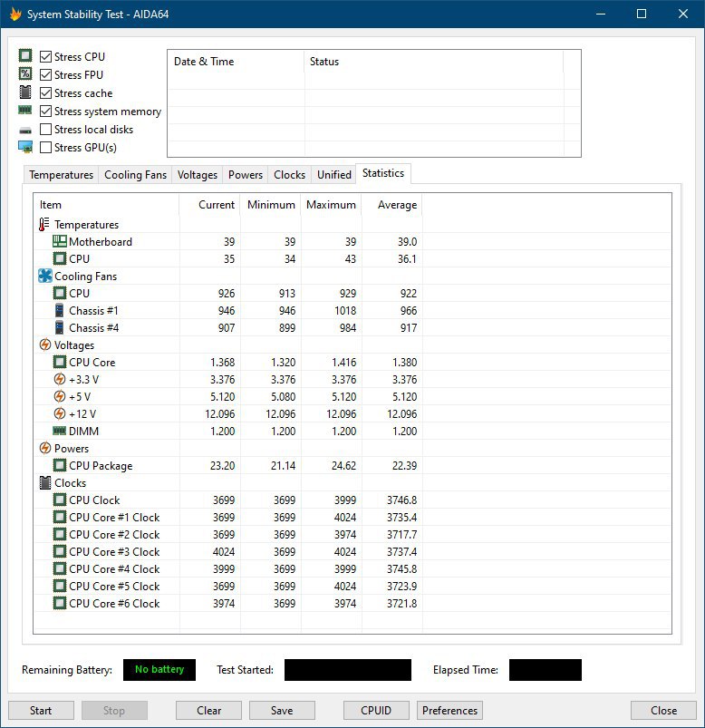The height and width of the screenshot is (728, 705).
Task: Click the Clear button
Action: [208, 711]
